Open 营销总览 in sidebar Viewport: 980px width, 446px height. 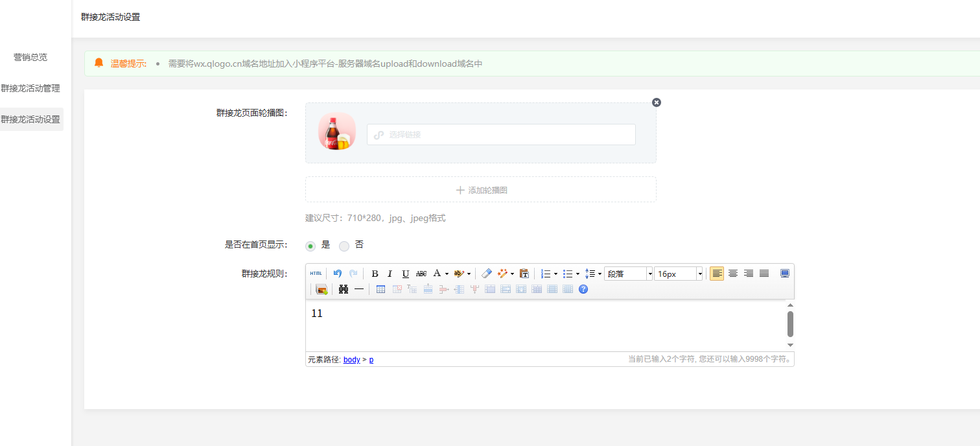(30, 57)
